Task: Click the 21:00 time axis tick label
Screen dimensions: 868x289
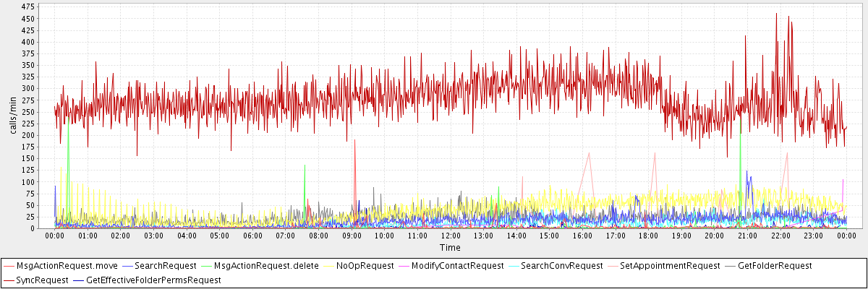Action: [x=747, y=236]
